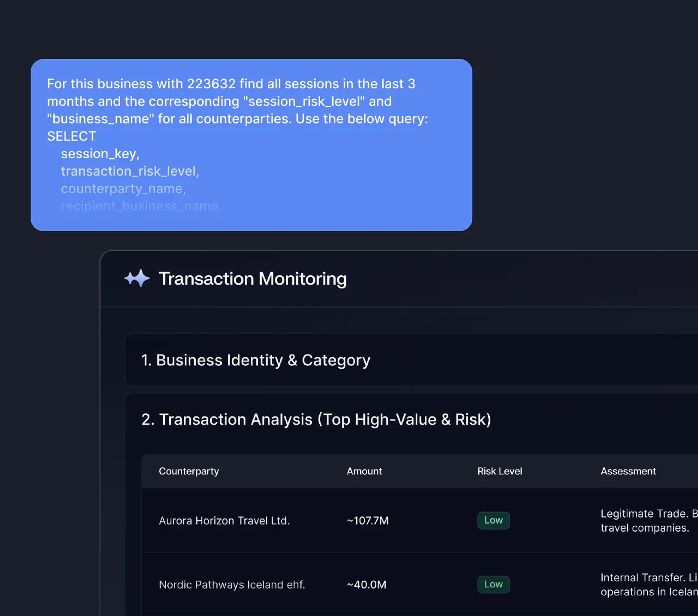Click the Risk Level column header

pyautogui.click(x=500, y=471)
